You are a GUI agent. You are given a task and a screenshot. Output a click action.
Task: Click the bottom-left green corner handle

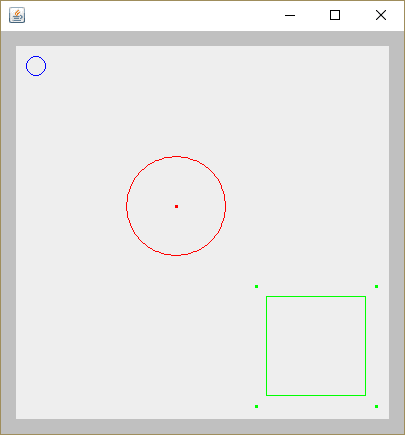[x=256, y=406]
